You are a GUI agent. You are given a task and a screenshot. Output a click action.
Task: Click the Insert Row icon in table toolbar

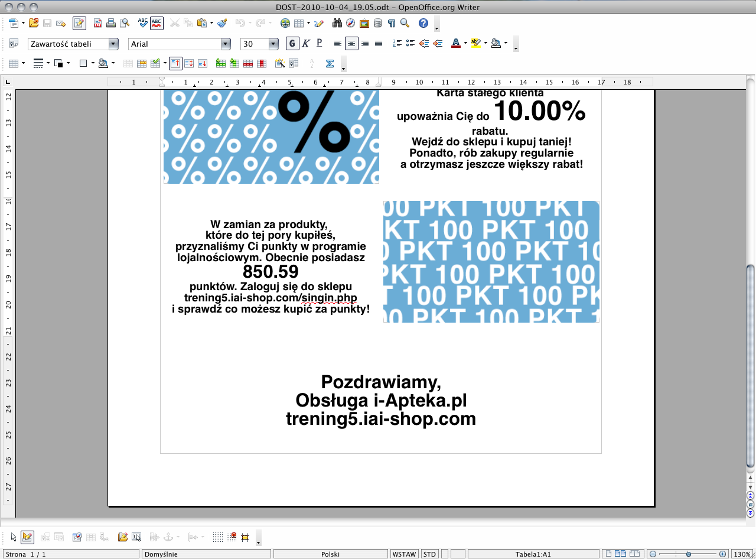point(220,63)
